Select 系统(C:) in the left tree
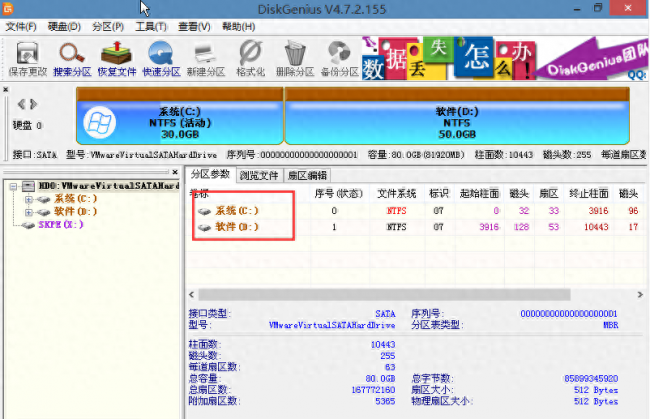Screen dimensions: 650x419 tap(75, 199)
